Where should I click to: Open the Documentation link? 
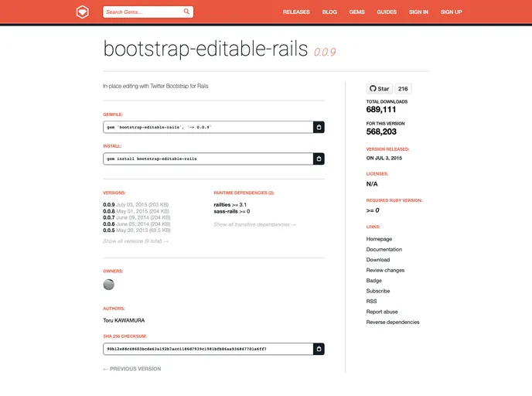tap(384, 249)
